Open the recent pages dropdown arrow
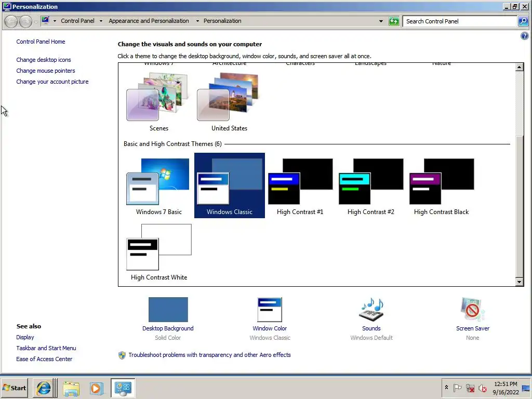Viewport: 532px width, 399px height. click(x=36, y=22)
